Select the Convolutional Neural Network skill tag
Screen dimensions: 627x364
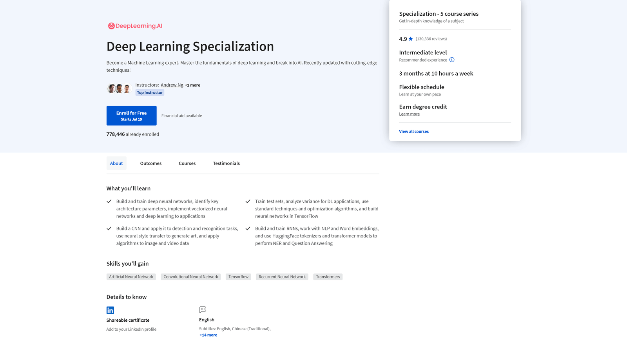coord(191,277)
